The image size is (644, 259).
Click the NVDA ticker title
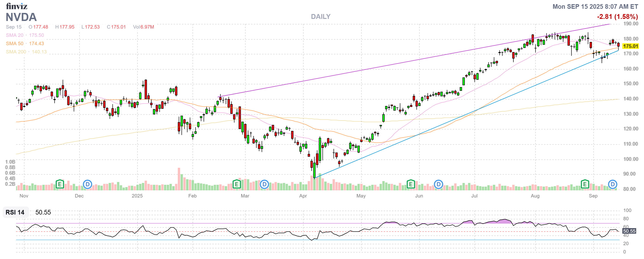(x=21, y=17)
